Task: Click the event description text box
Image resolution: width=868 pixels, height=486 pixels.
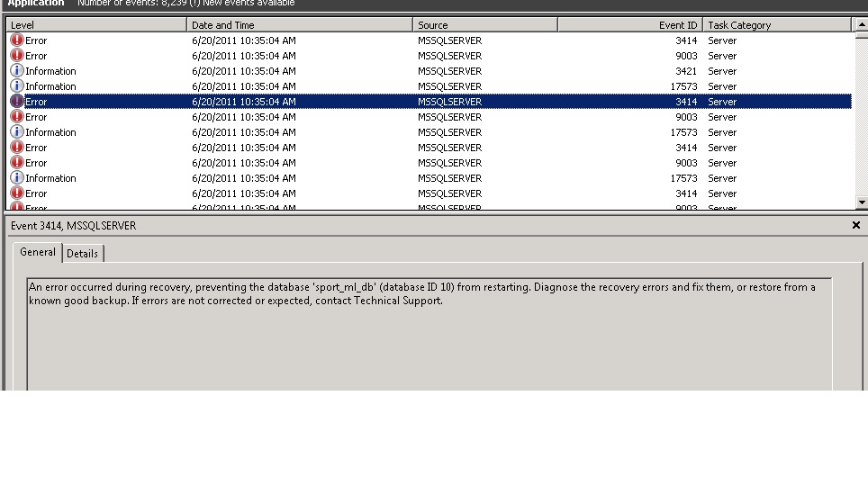Action: pos(429,334)
